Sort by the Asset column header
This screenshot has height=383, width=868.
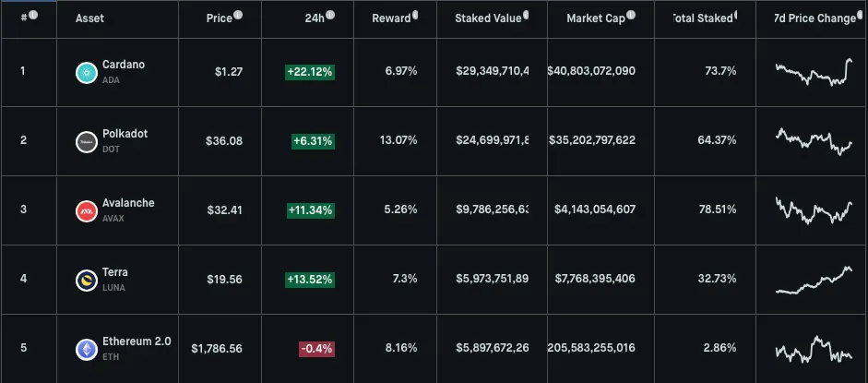(x=89, y=18)
